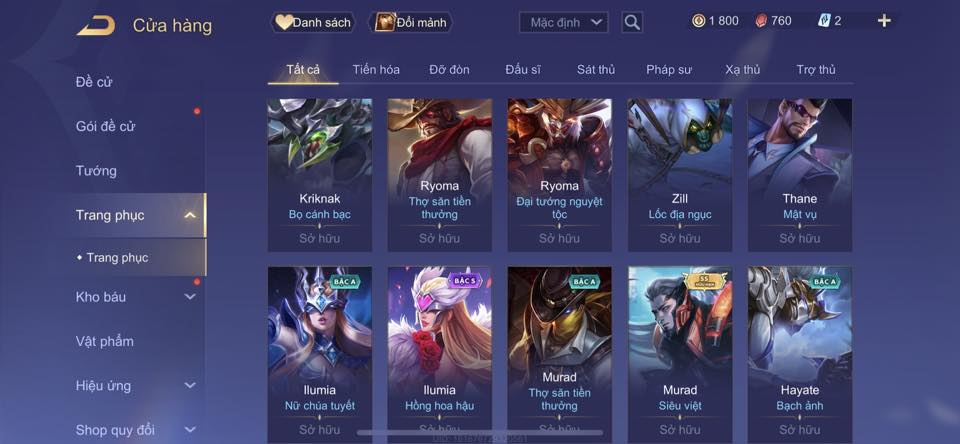
Task: Open the Mặc định sort dropdown
Action: 564,23
